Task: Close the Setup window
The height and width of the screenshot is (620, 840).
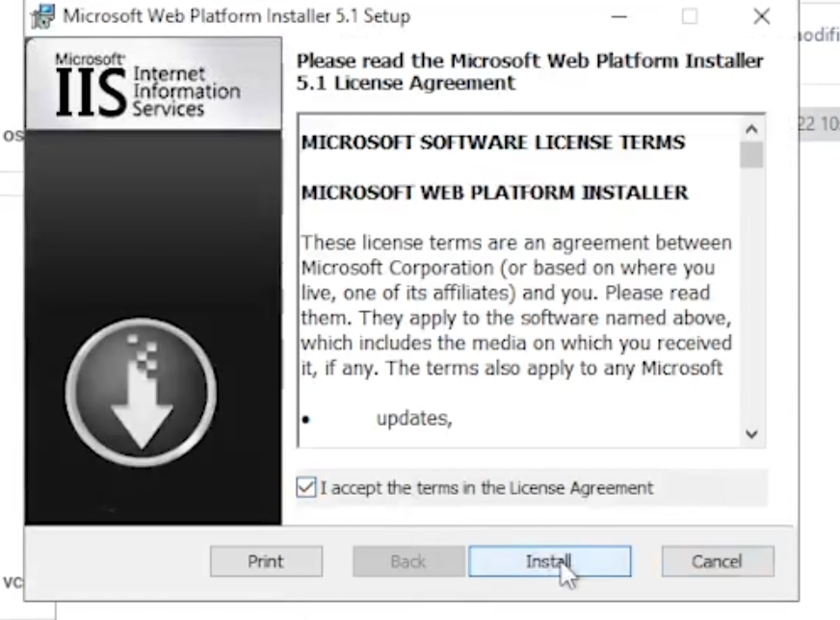Action: 761,16
